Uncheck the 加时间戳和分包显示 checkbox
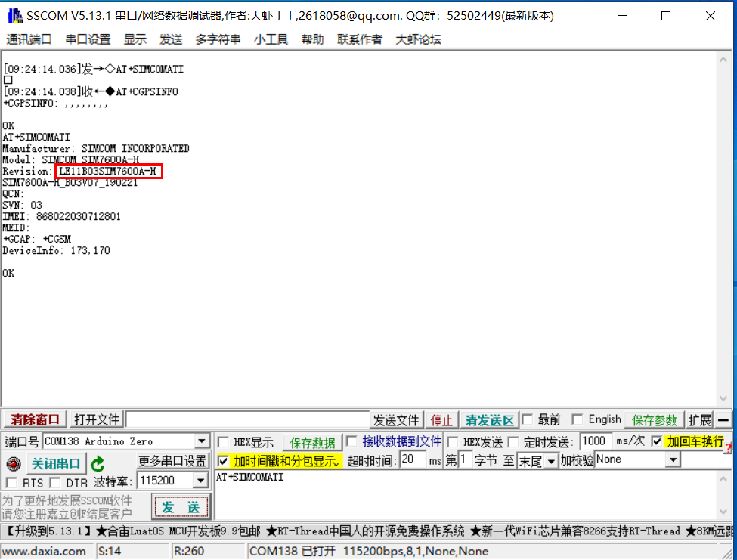737x560 pixels. click(224, 461)
